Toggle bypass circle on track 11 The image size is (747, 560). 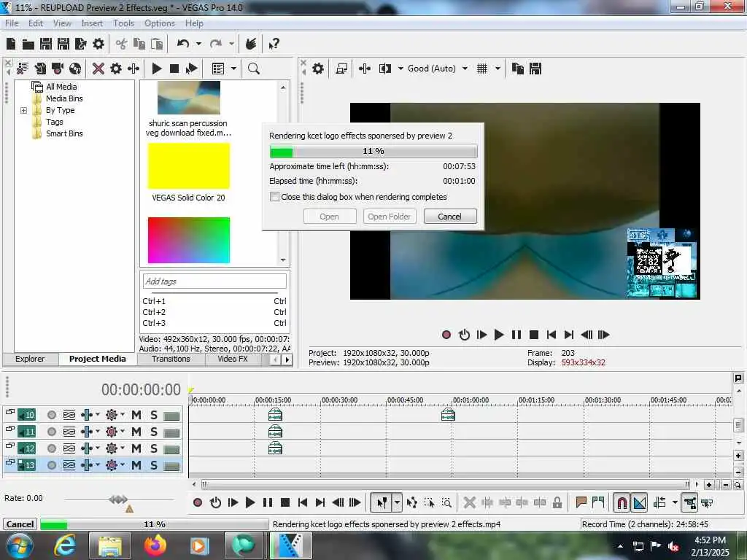(52, 432)
